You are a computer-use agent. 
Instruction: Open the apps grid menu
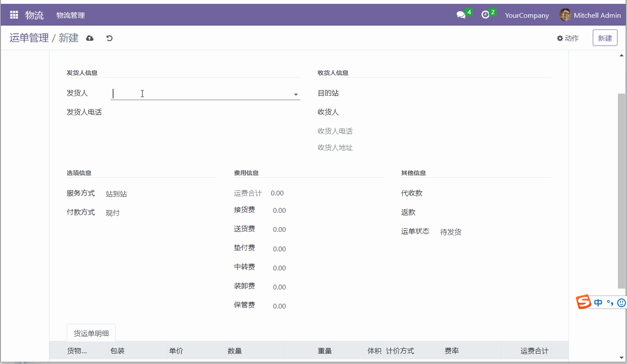click(14, 14)
